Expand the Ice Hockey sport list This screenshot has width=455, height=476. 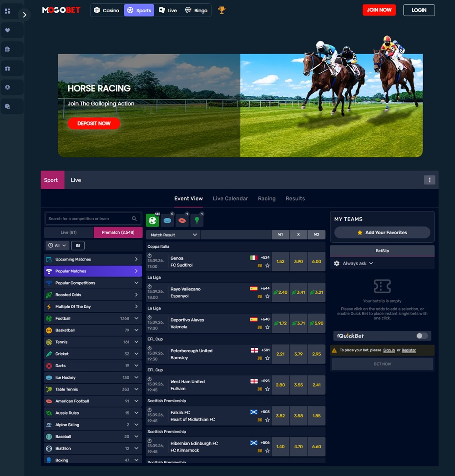tap(93, 377)
